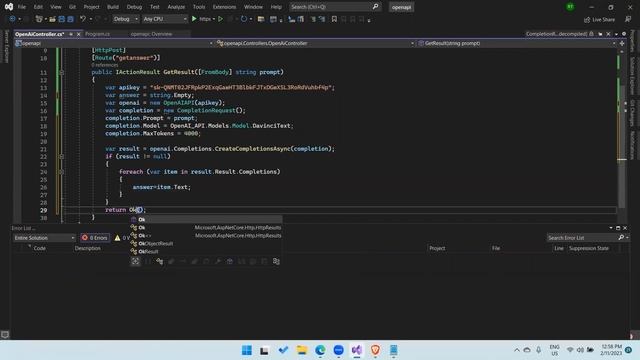Open Server Explorer side tab
The height and width of the screenshot is (360, 640).
[x=6, y=47]
